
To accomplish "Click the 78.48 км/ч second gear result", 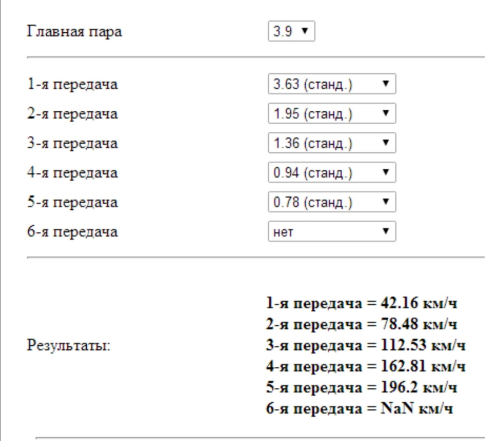I will coord(362,325).
